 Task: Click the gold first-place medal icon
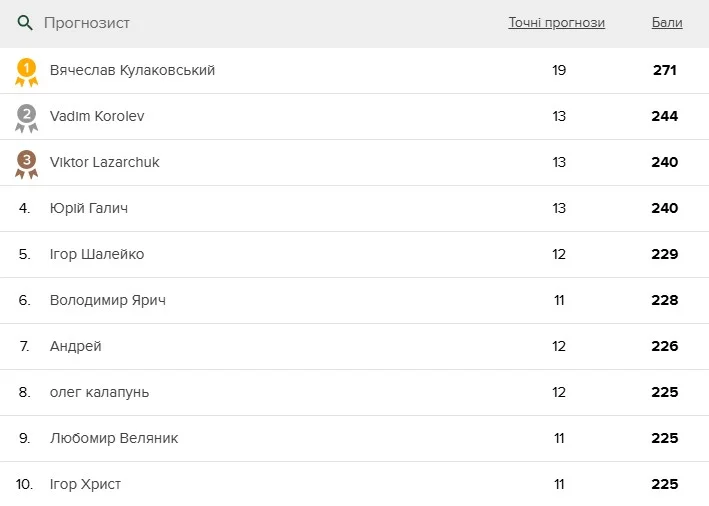coord(26,71)
